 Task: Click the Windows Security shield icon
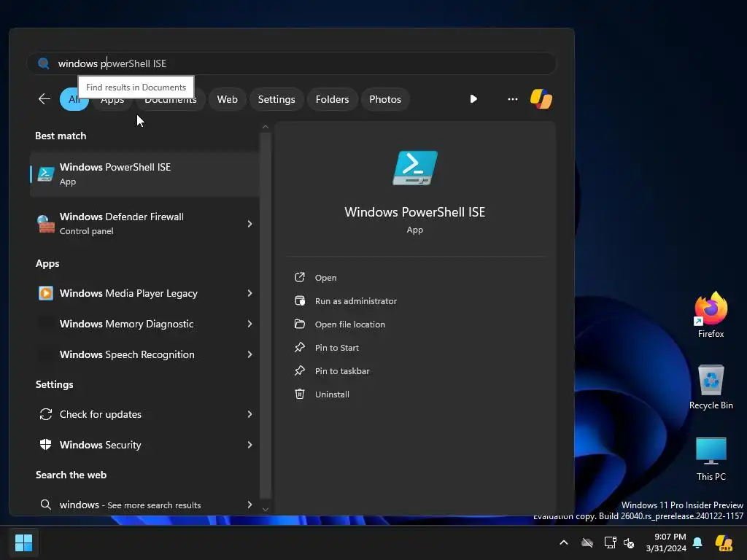(x=46, y=445)
